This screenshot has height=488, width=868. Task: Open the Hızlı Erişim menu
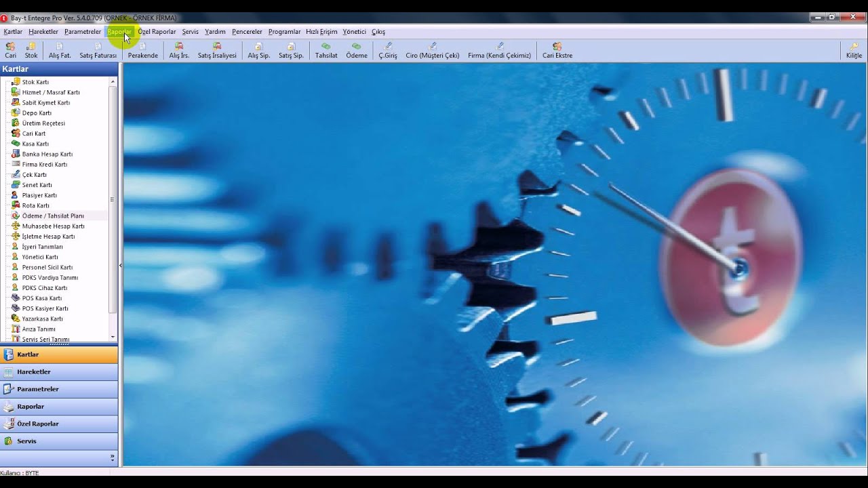point(321,32)
